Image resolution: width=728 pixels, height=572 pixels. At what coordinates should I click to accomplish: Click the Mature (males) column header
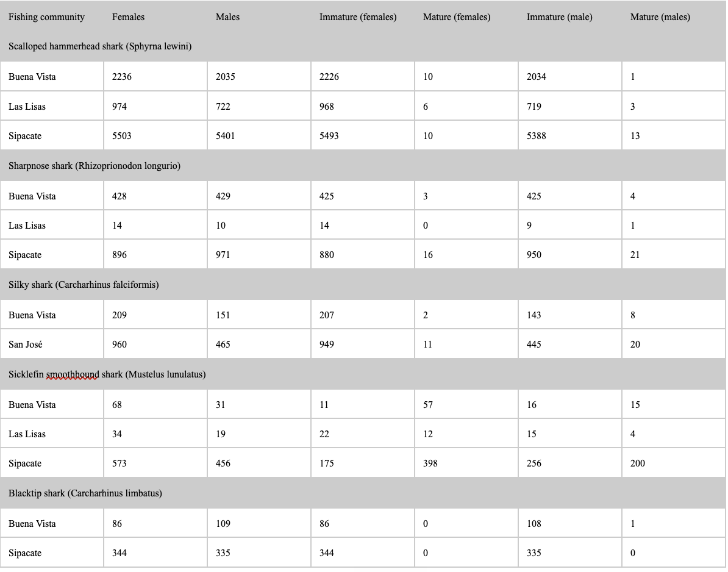tap(660, 17)
